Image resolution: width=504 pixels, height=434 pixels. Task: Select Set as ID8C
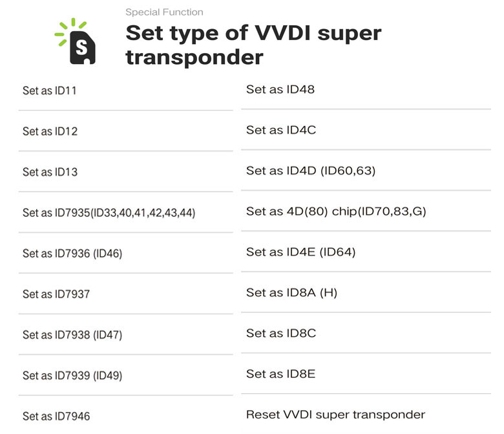[281, 334]
